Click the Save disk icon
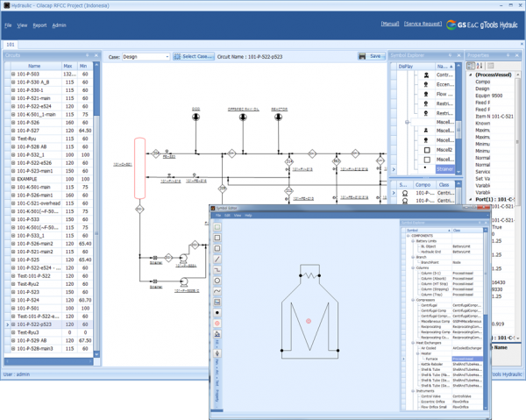The image size is (526, 420). click(x=363, y=56)
